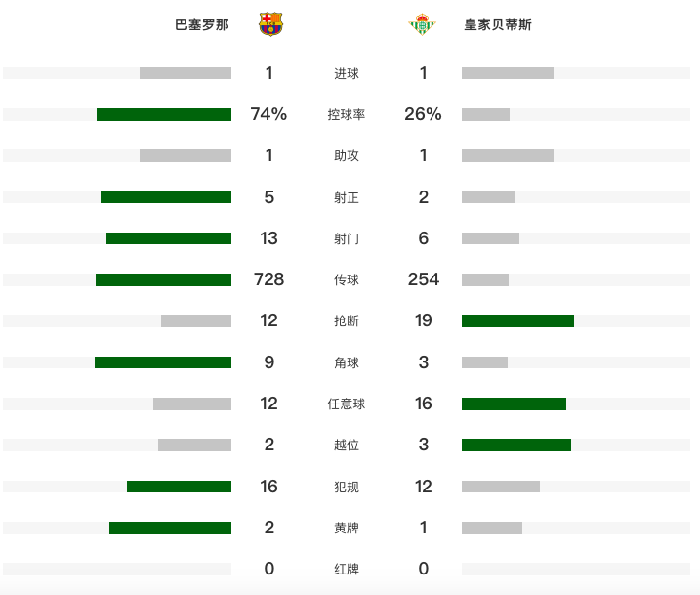Click Barcelona's green 控球率 possession bar
The height and width of the screenshot is (595, 700).
coord(164,115)
